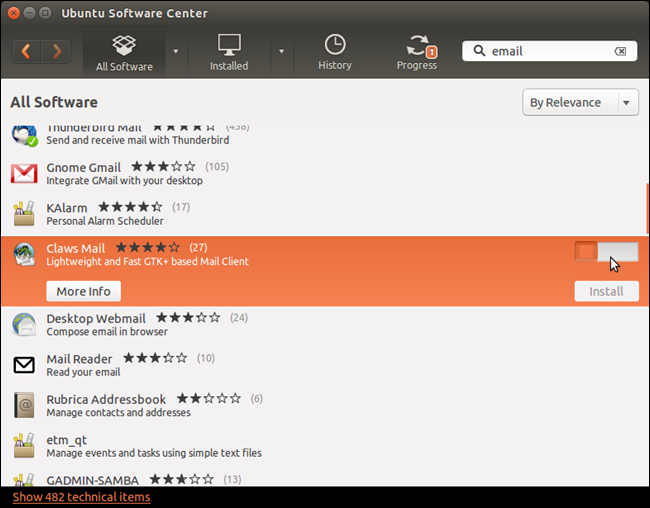Viewport: 650px width, 508px height.
Task: Select the Desktop Webmail title
Action: point(96,318)
